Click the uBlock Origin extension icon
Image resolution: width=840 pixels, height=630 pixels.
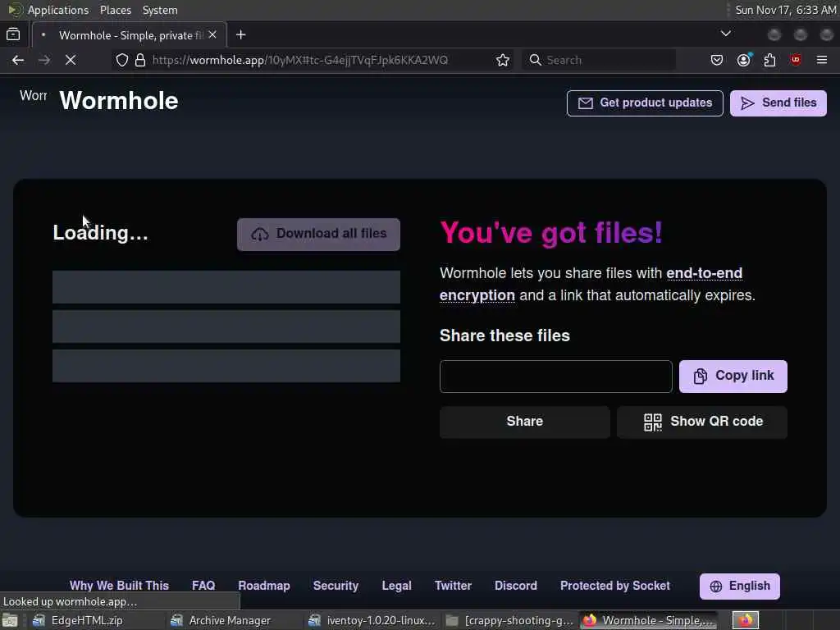[x=796, y=60]
